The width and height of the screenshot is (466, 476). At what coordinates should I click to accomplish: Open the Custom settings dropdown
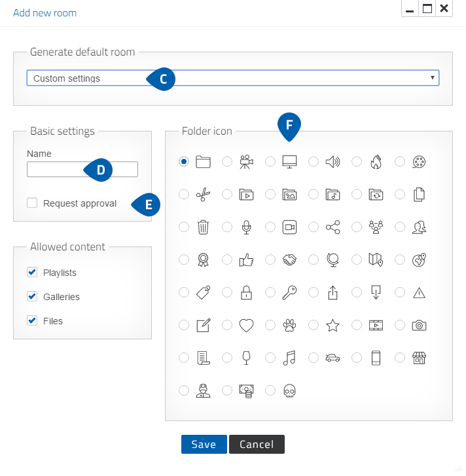pos(233,78)
